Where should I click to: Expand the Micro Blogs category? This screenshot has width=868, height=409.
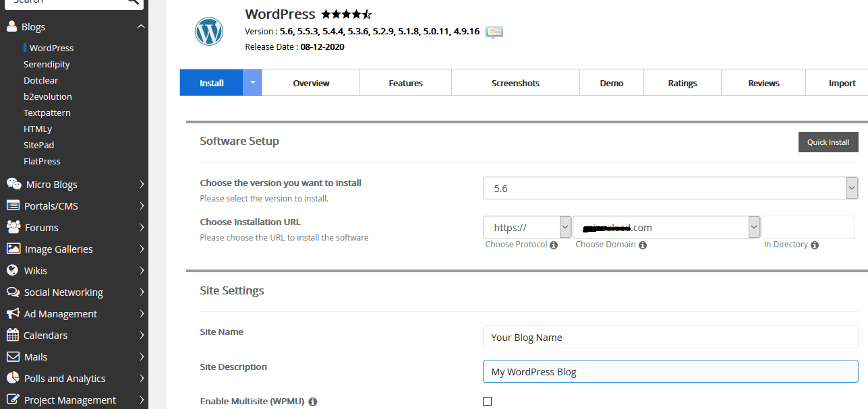coord(142,184)
